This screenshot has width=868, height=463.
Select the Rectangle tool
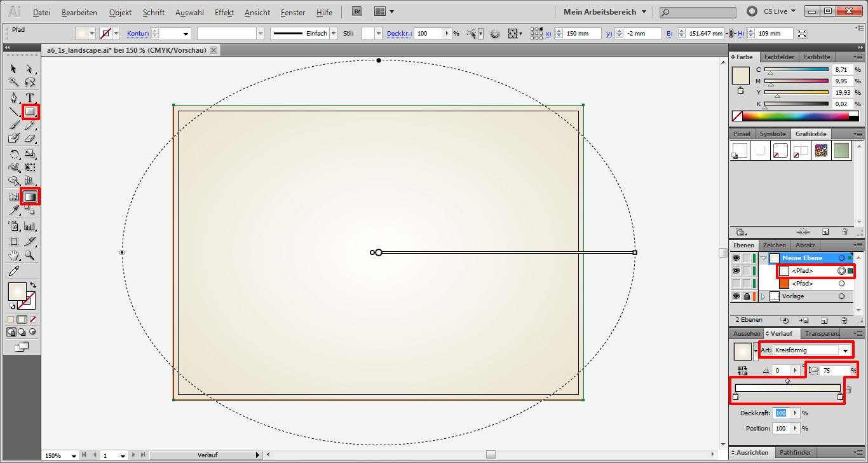pyautogui.click(x=30, y=112)
